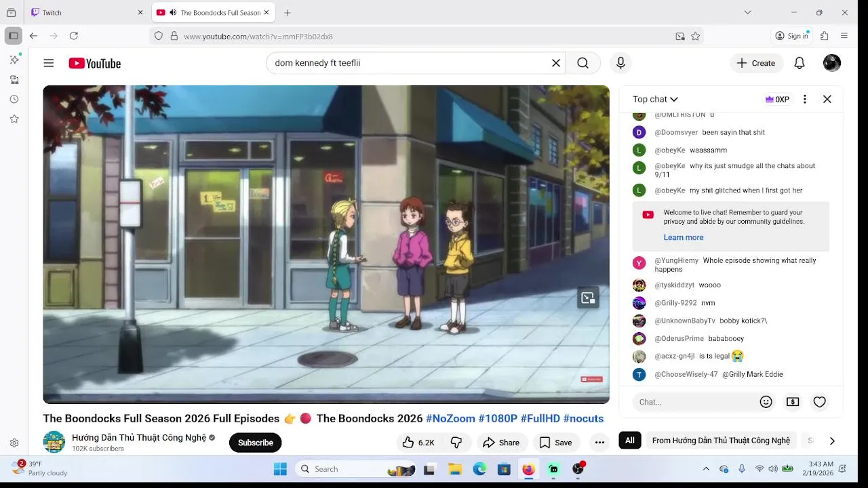Image resolution: width=868 pixels, height=488 pixels.
Task: Switch to the Twitch tab
Action: click(x=86, y=12)
